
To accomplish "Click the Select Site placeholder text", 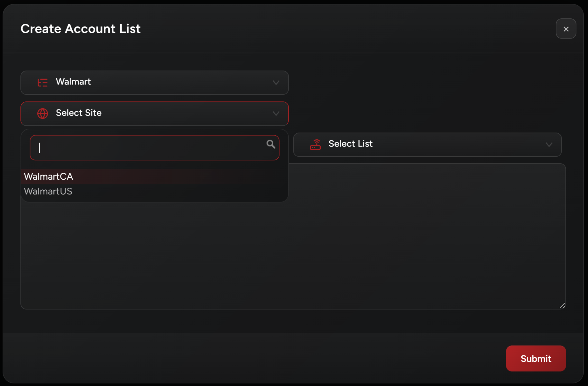I will pos(79,113).
